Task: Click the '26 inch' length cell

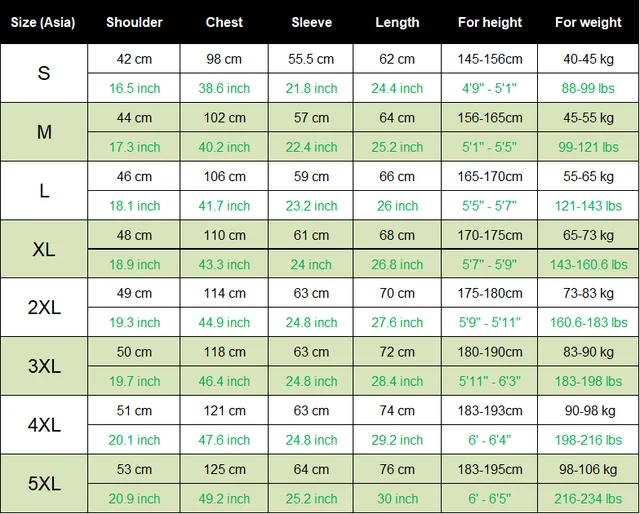Action: (397, 206)
